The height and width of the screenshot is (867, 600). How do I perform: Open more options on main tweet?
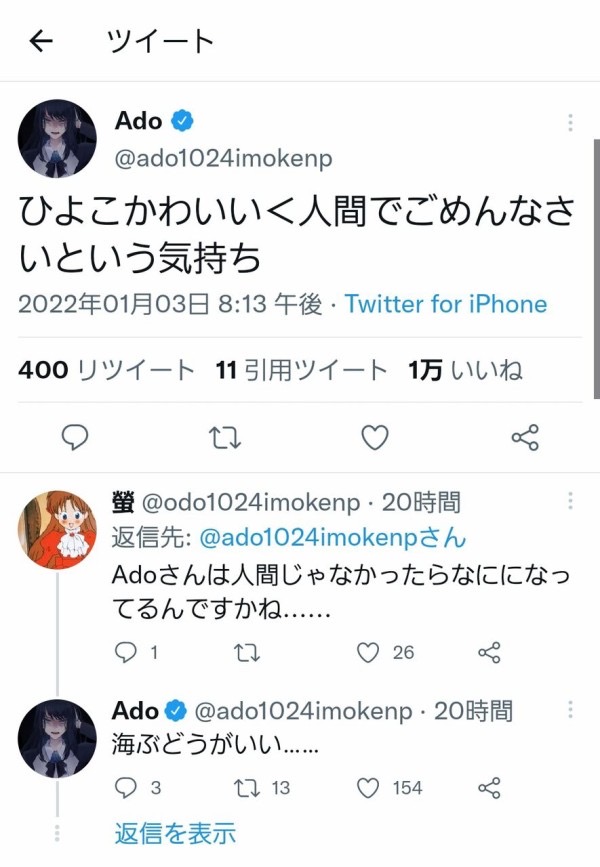[570, 122]
